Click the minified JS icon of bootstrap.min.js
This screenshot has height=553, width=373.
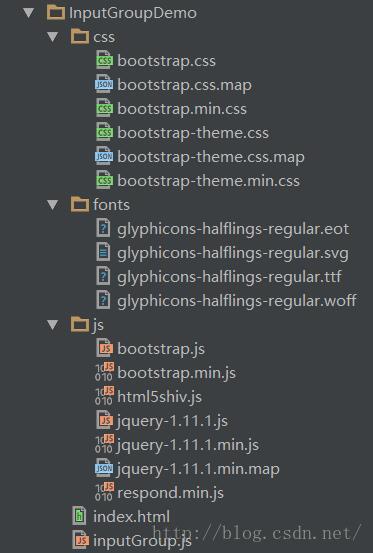(x=104, y=372)
